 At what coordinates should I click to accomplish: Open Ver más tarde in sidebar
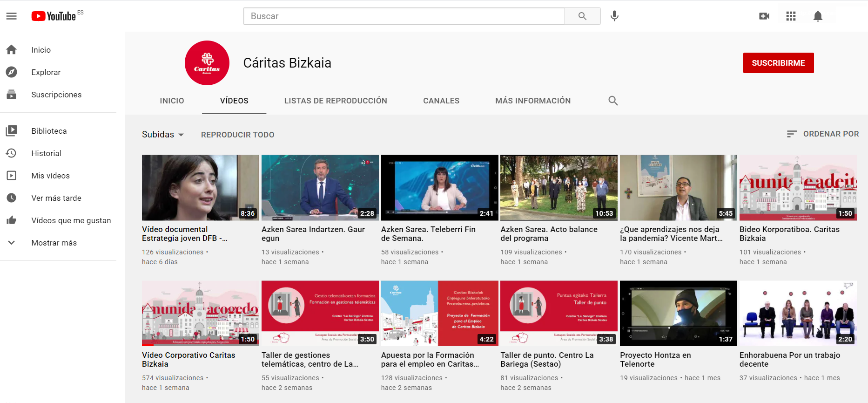click(56, 198)
